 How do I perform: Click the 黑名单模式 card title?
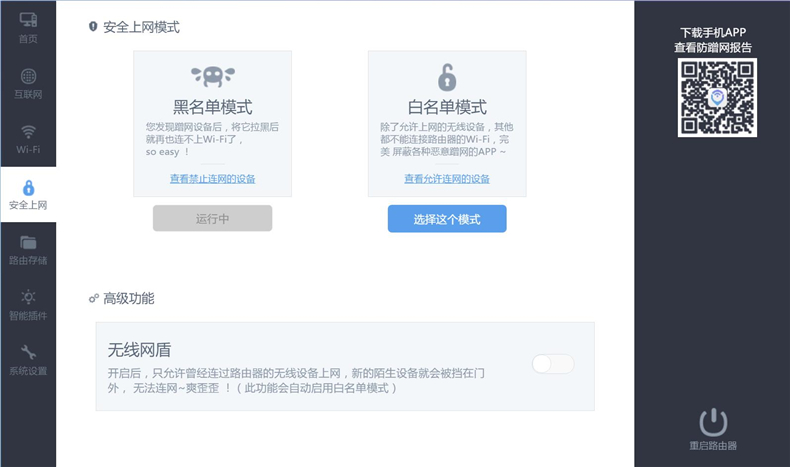tap(212, 107)
